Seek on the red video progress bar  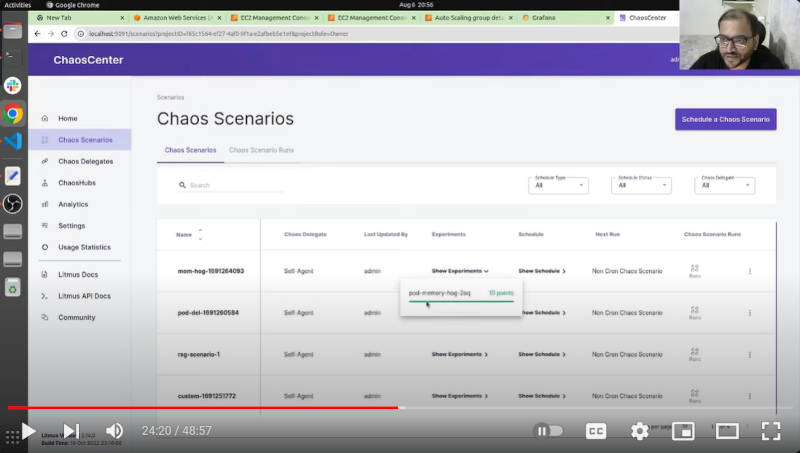[x=203, y=408]
